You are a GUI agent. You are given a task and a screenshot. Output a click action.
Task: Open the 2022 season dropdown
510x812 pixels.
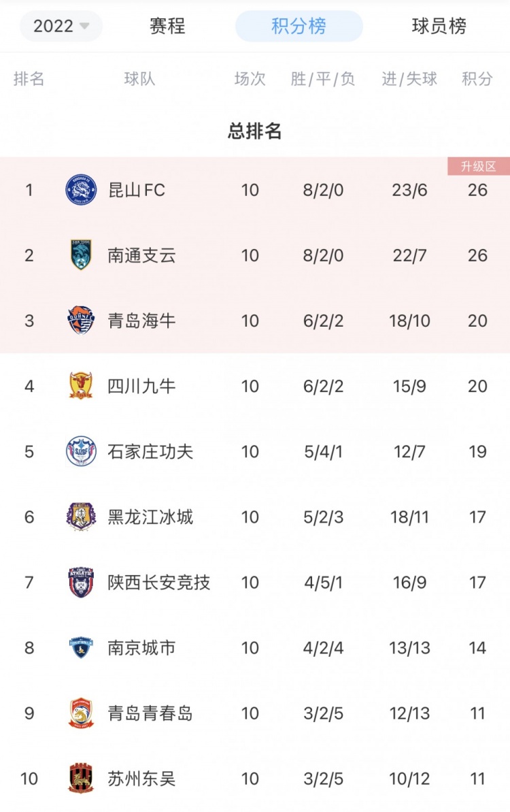(x=61, y=26)
